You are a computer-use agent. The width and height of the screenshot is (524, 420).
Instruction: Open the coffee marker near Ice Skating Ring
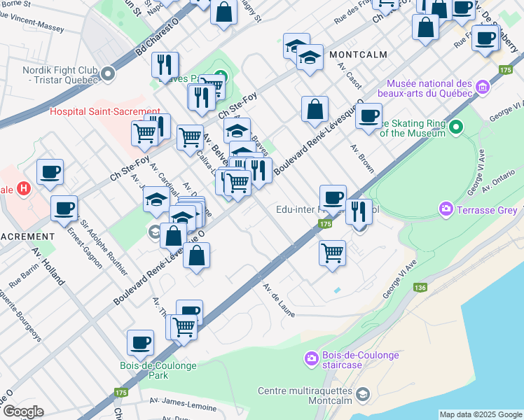(x=368, y=118)
